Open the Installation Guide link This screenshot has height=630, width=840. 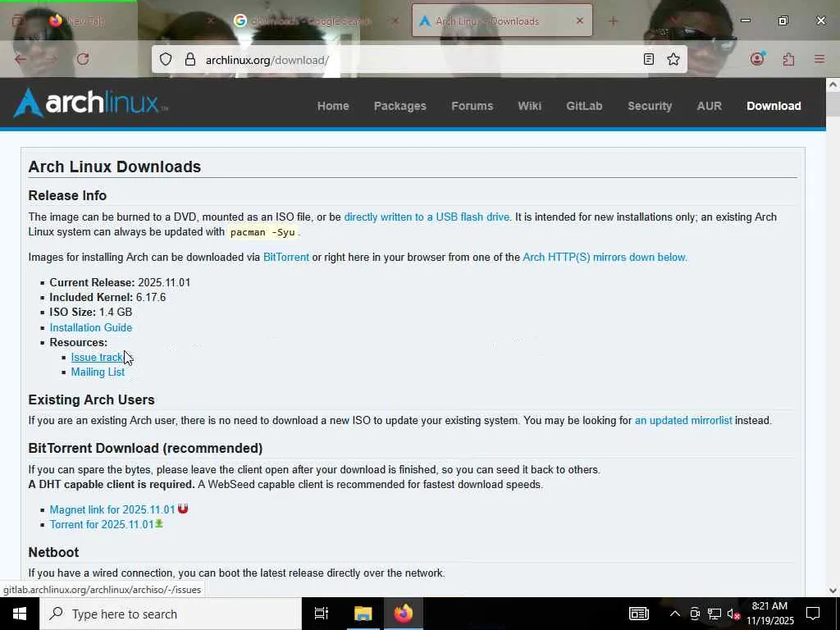tap(90, 327)
